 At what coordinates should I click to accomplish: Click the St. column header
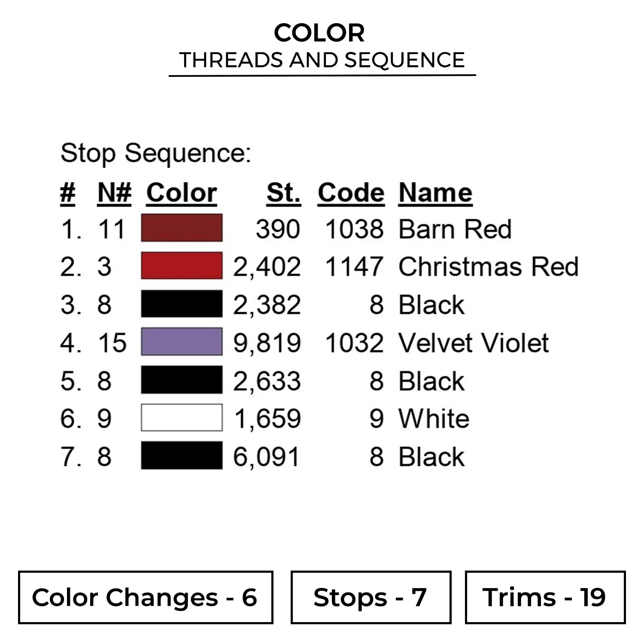pyautogui.click(x=283, y=193)
